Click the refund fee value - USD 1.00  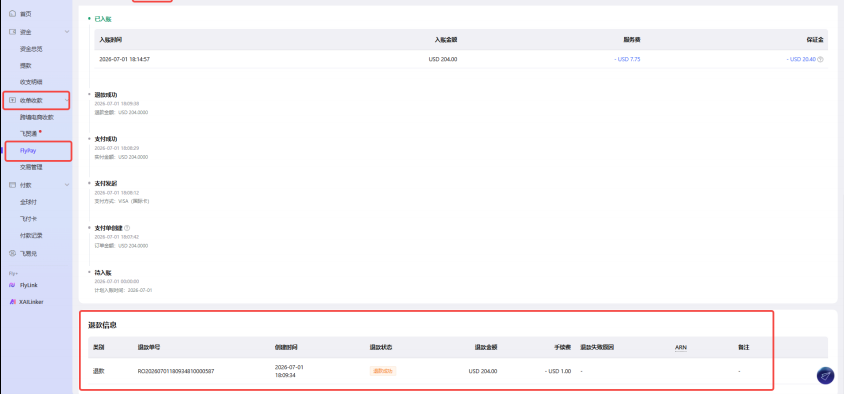coord(558,371)
